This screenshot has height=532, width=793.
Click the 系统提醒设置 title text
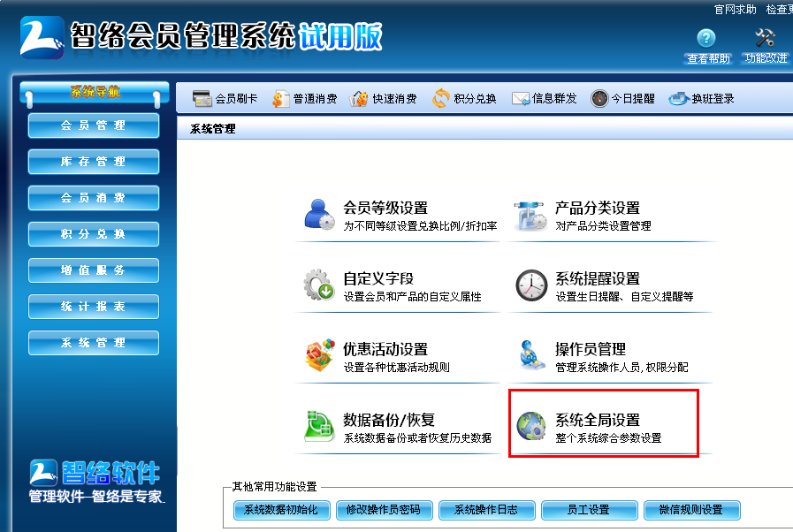(598, 278)
